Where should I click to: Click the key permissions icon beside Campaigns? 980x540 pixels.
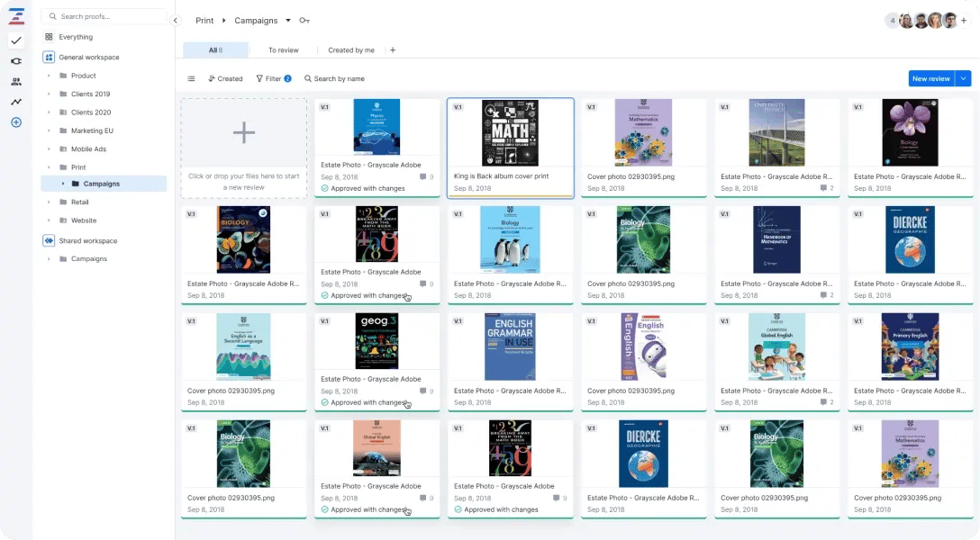304,21
